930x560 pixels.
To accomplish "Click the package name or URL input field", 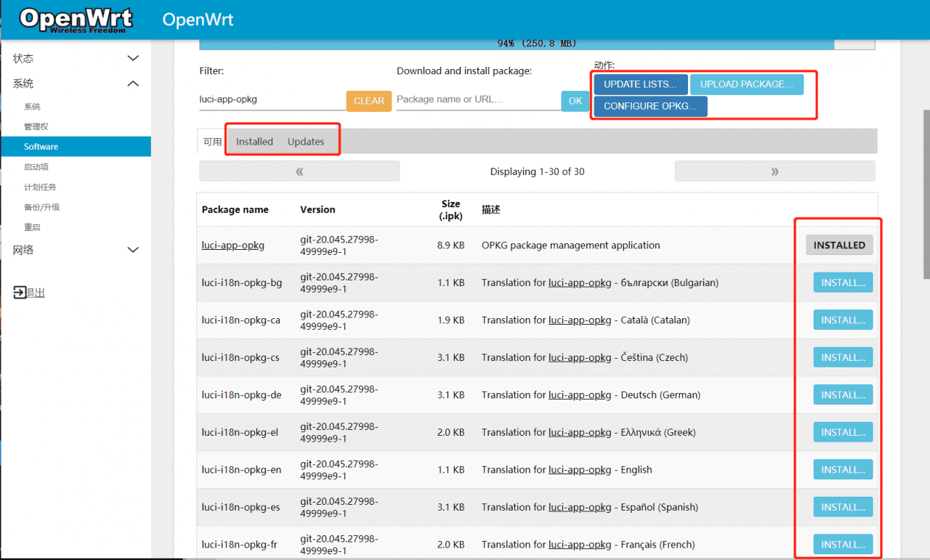I will [477, 100].
